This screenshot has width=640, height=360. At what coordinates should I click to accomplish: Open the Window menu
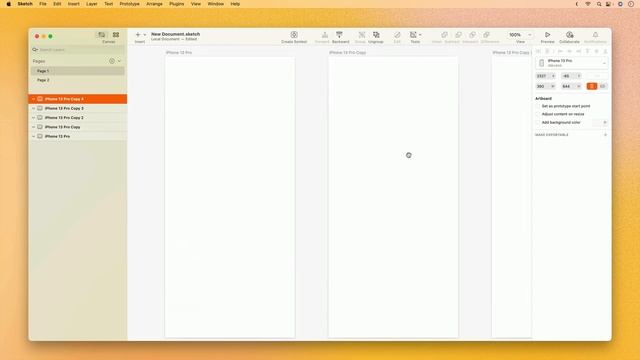(216, 4)
